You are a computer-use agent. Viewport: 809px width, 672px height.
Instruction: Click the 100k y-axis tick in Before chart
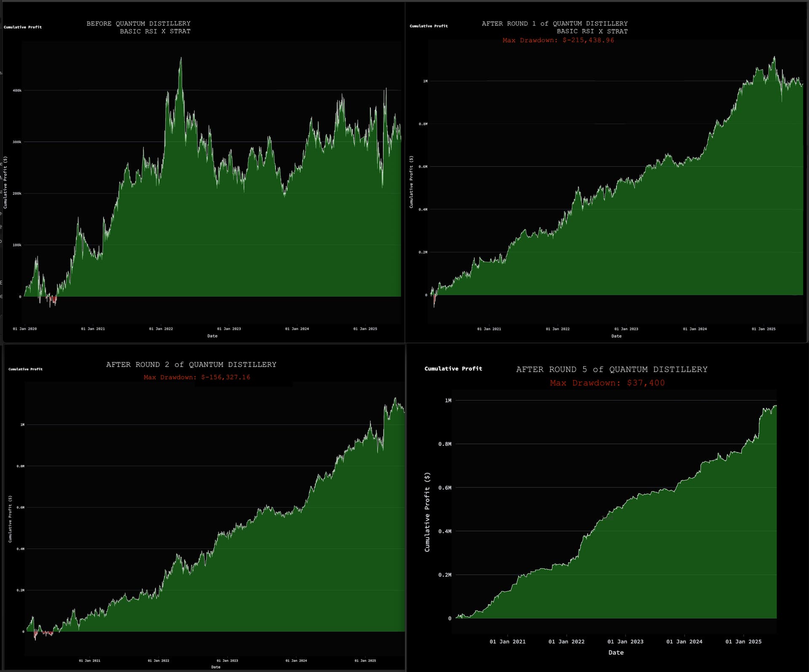coord(17,245)
